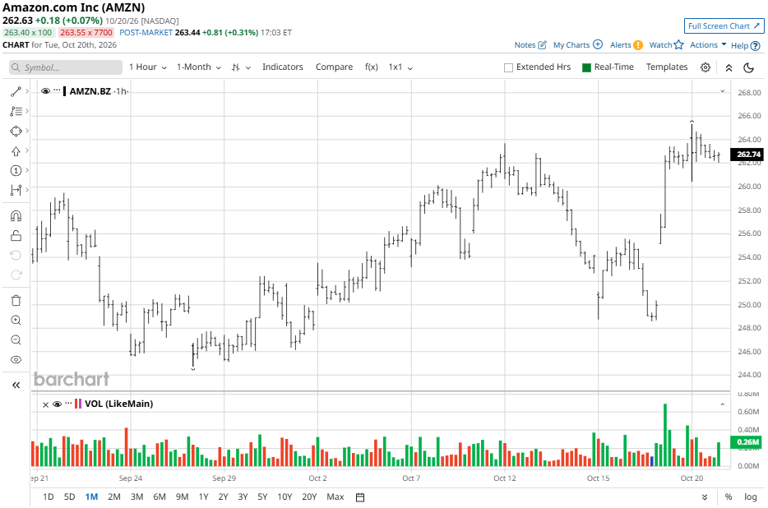The width and height of the screenshot is (768, 508).
Task: Toggle the magnet snap mode
Action: click(x=16, y=216)
